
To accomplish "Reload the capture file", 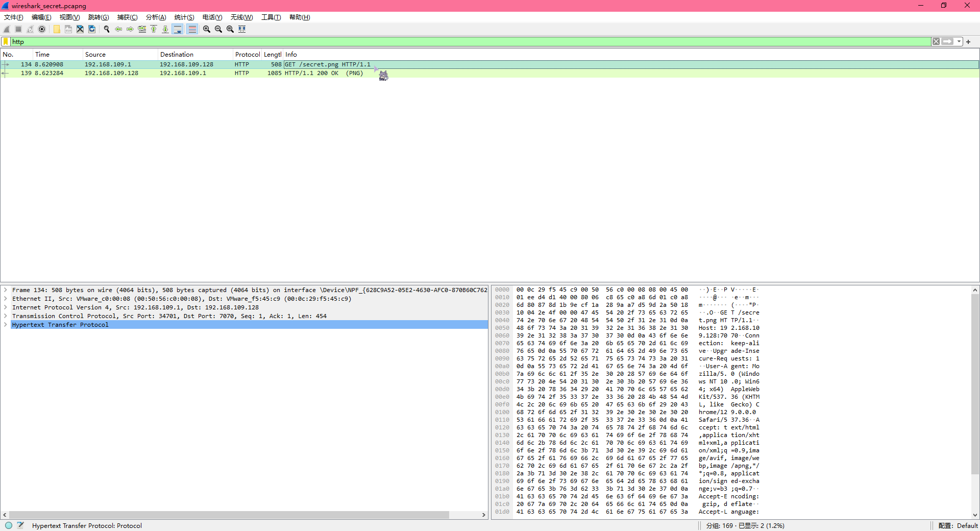I will [x=92, y=29].
